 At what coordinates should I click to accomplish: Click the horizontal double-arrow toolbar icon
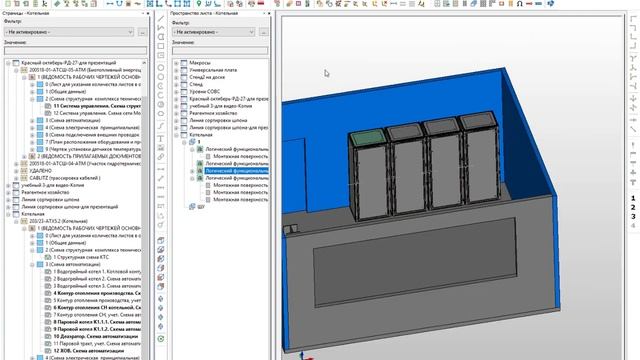tap(110, 4)
